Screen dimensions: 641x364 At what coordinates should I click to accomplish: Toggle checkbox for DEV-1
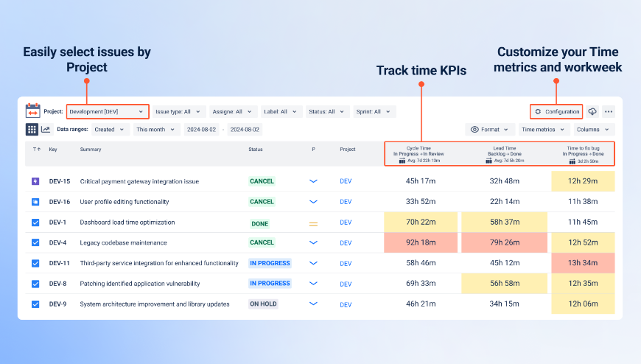[35, 223]
